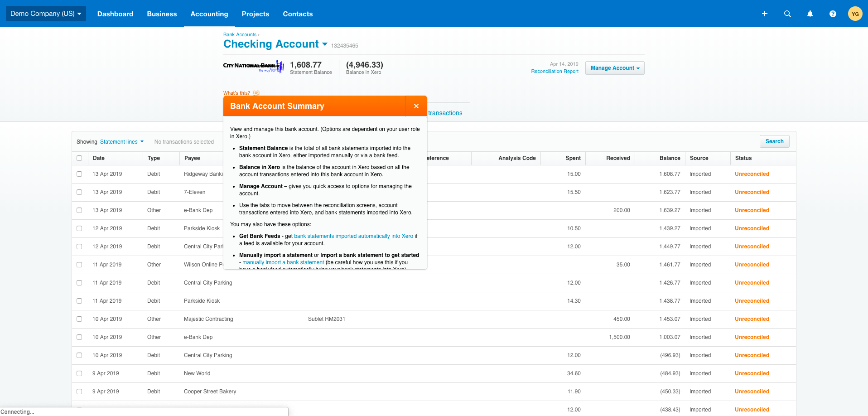Image resolution: width=868 pixels, height=416 pixels.
Task: Sort by the Payee column header
Action: coord(192,158)
